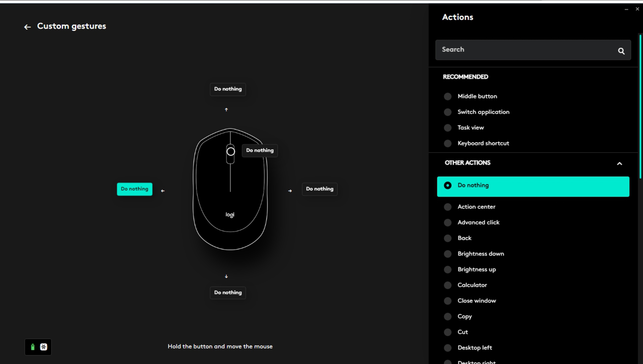Click the up gesture arrow
This screenshot has height=364, width=643.
[226, 110]
